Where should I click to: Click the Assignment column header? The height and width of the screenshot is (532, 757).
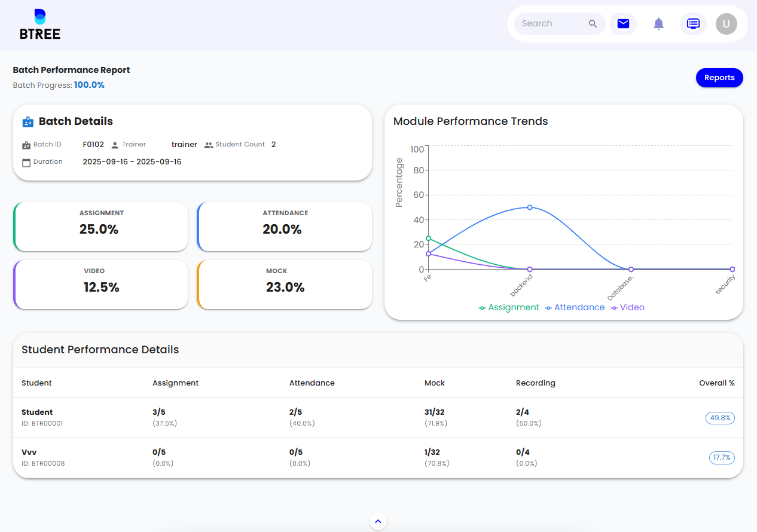[x=176, y=383]
